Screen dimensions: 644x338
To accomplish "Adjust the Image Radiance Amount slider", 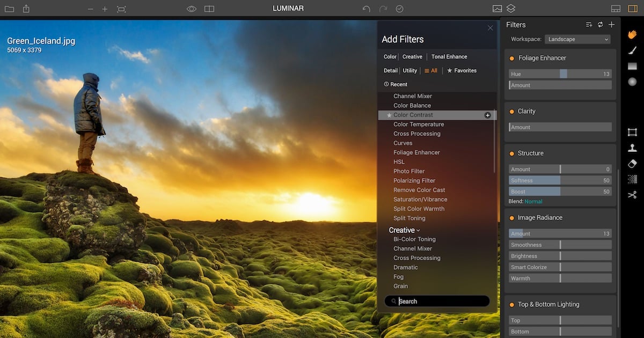I will [x=560, y=234].
